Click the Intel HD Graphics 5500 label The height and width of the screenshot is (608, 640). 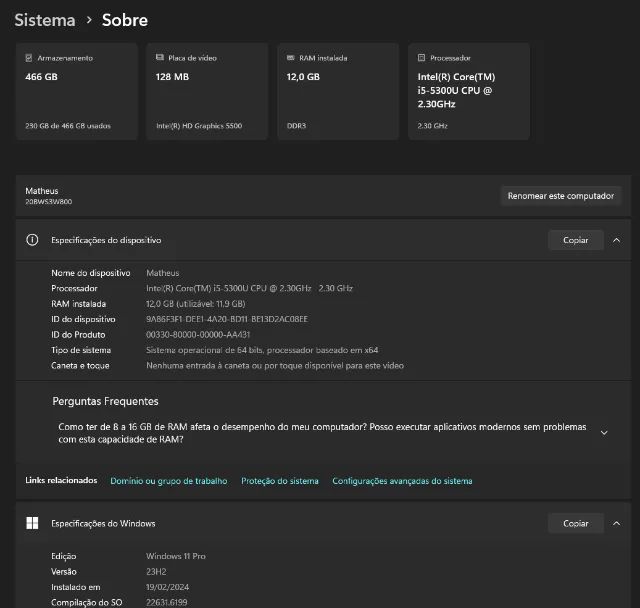[x=198, y=126]
